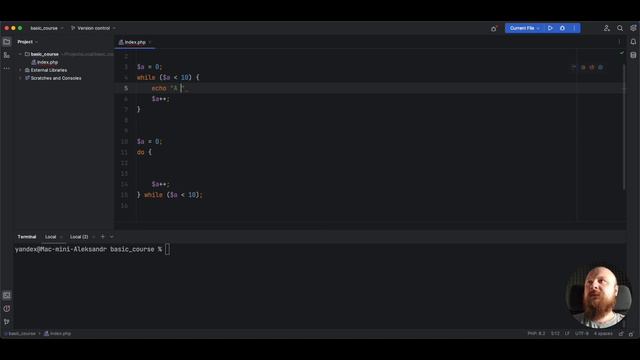Place cursor on line 5 echo statement
The image size is (640, 360).
pyautogui.click(x=168, y=88)
